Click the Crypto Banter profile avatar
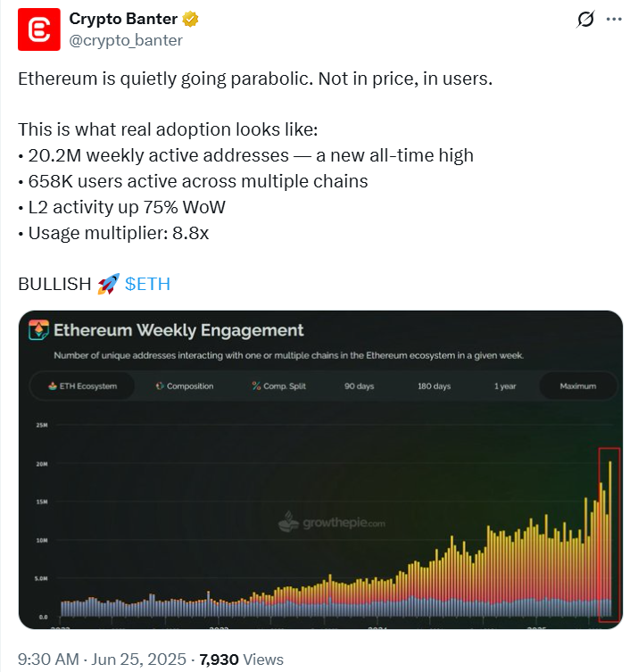This screenshot has width=638, height=672. 38,29
